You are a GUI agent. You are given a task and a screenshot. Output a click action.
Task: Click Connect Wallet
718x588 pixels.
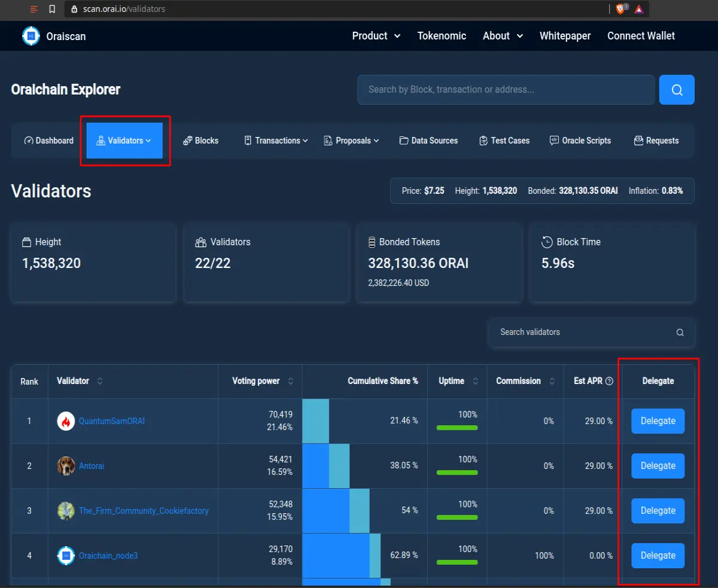[x=641, y=36]
